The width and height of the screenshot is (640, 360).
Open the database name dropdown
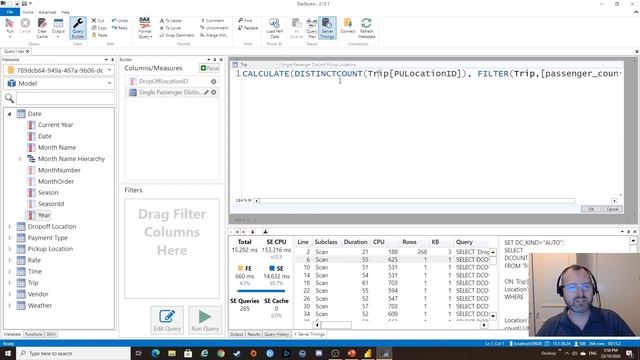[x=109, y=70]
